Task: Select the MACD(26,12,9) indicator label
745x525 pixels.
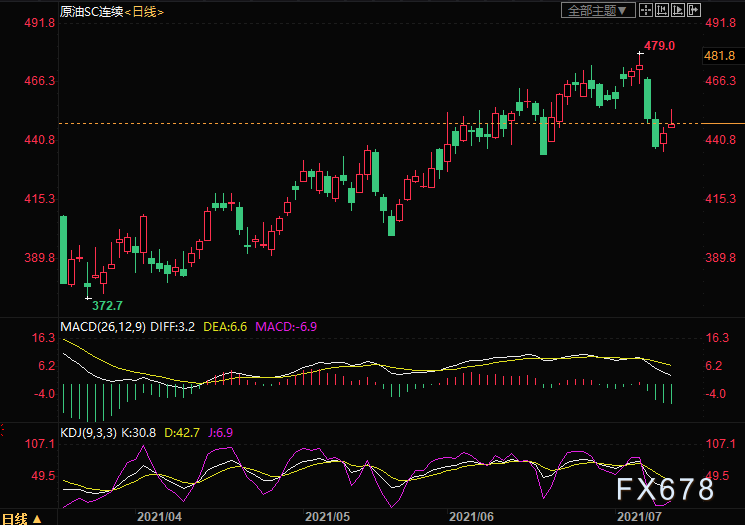Action: pos(102,327)
